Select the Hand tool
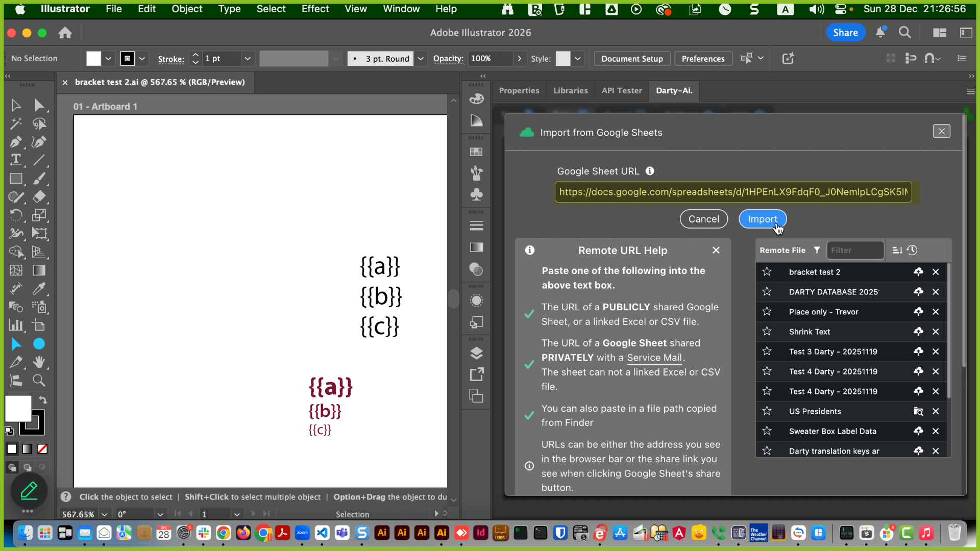Viewport: 980px width, 551px height. tap(39, 362)
